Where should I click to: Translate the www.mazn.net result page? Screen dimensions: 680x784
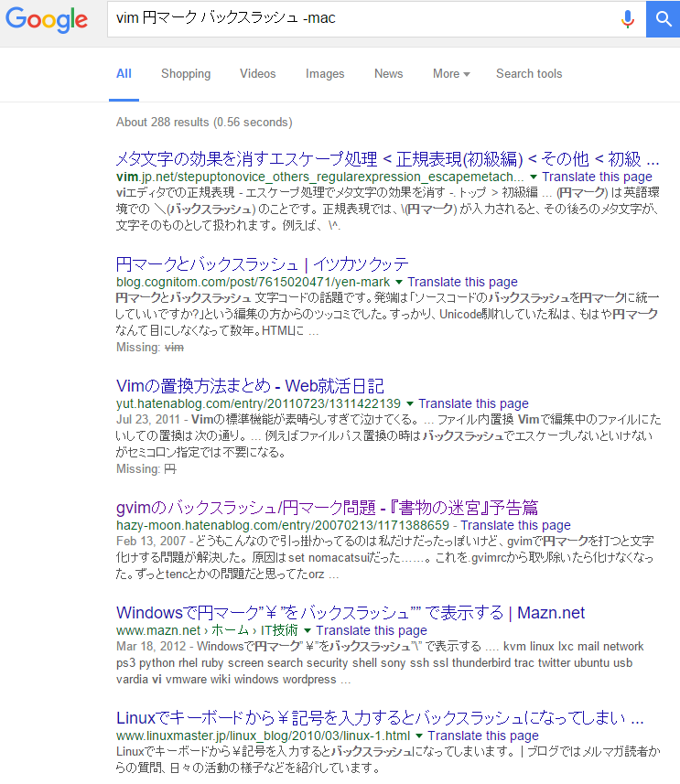(x=372, y=630)
